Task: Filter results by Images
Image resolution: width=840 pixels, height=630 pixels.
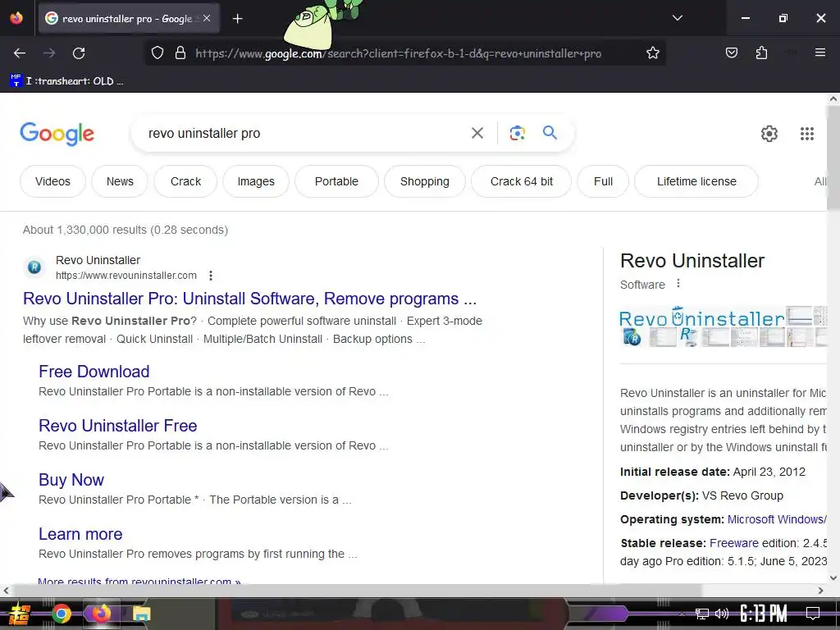Action: pyautogui.click(x=256, y=181)
